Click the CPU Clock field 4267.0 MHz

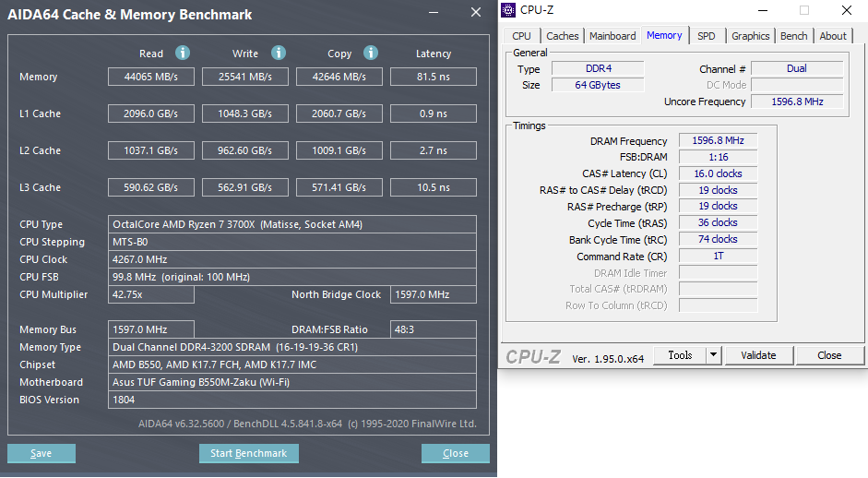click(292, 259)
